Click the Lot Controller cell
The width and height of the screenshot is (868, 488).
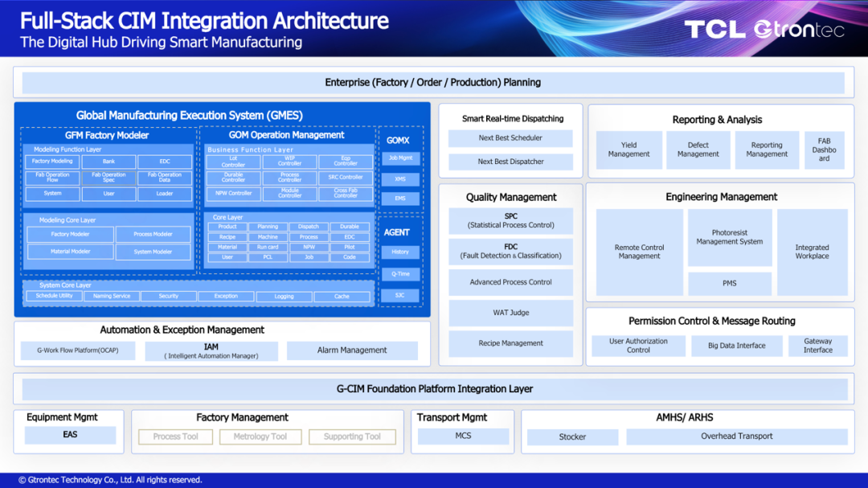tap(233, 162)
